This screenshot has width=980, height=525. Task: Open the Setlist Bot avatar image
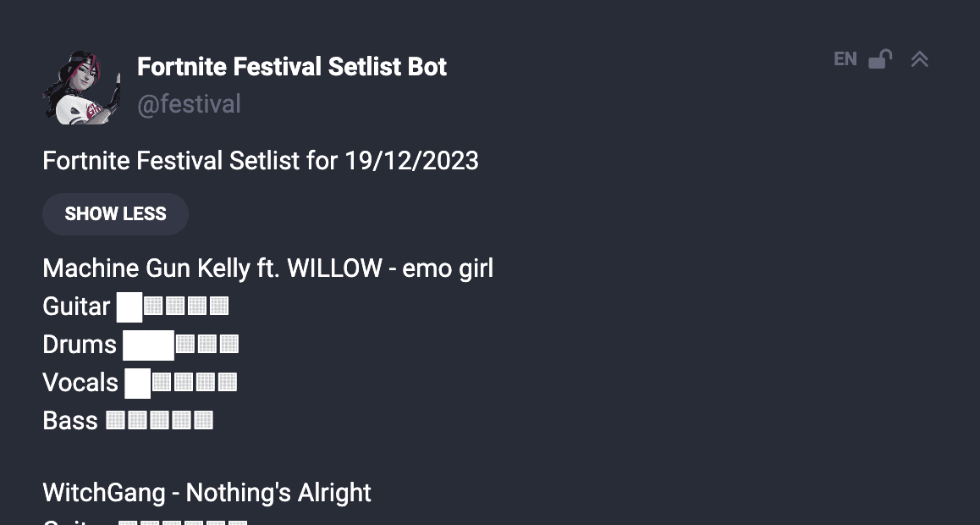pyautogui.click(x=81, y=87)
